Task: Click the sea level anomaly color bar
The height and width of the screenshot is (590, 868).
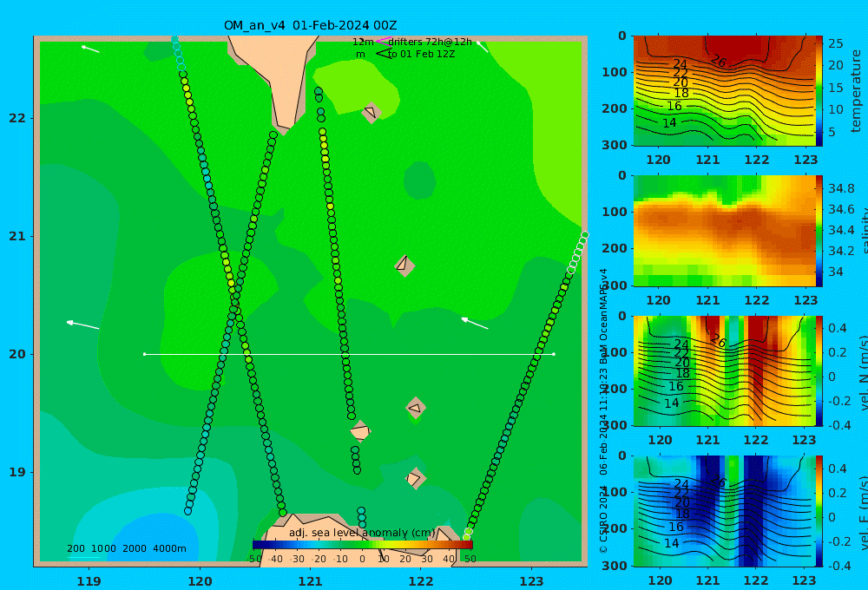Action: tap(363, 545)
